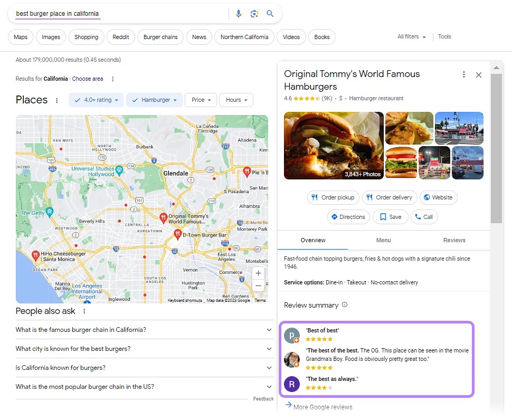The width and height of the screenshot is (512, 420).
Task: Open the restaurant exterior daytime photo thumbnail
Action: pos(459,128)
